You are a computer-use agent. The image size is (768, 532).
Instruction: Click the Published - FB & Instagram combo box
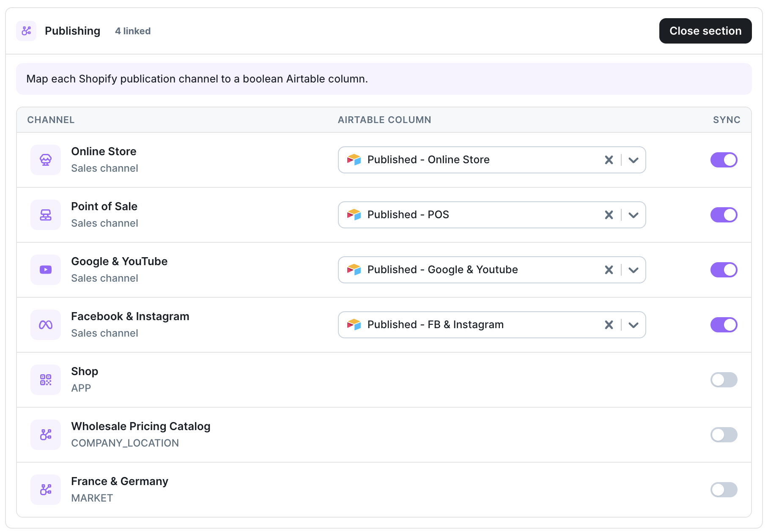coord(492,325)
